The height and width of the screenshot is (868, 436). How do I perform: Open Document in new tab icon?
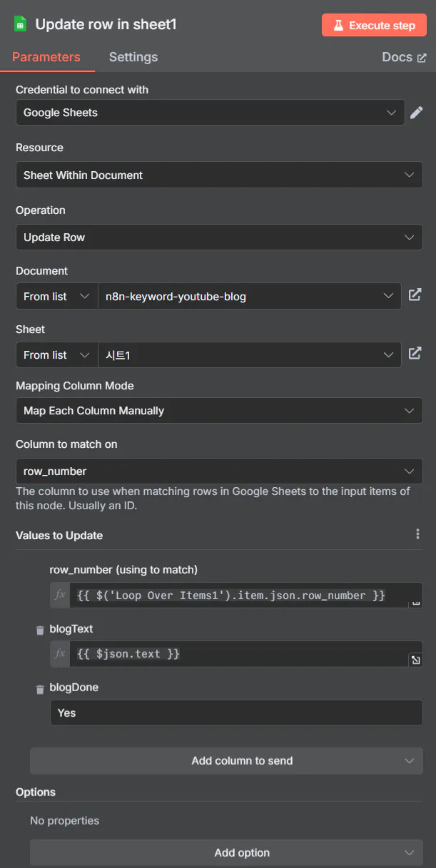click(x=415, y=295)
